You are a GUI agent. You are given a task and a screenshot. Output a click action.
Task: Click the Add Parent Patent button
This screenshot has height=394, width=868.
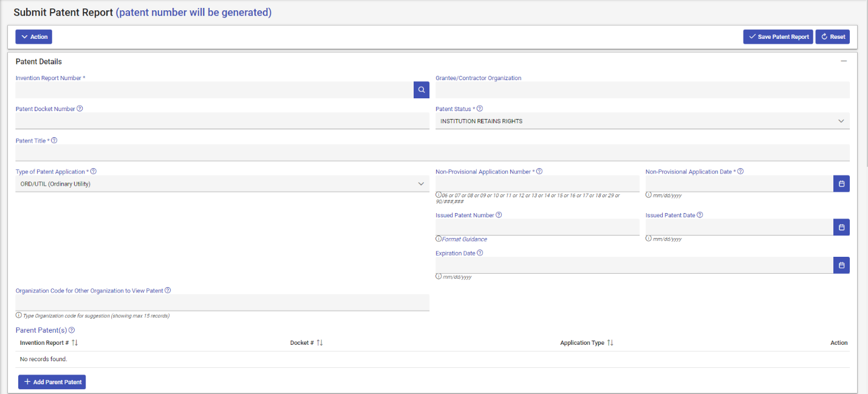pos(52,382)
